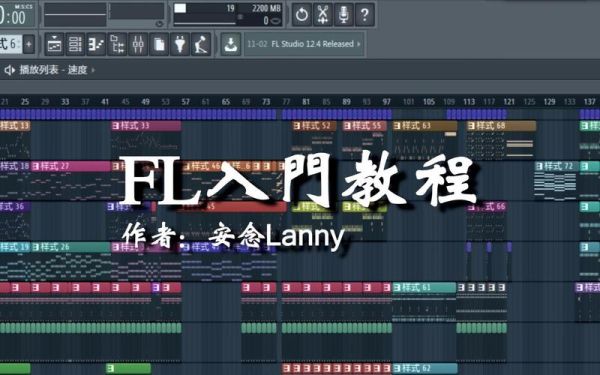Open help with the question mark icon
This screenshot has height=375, width=600.
click(x=365, y=15)
